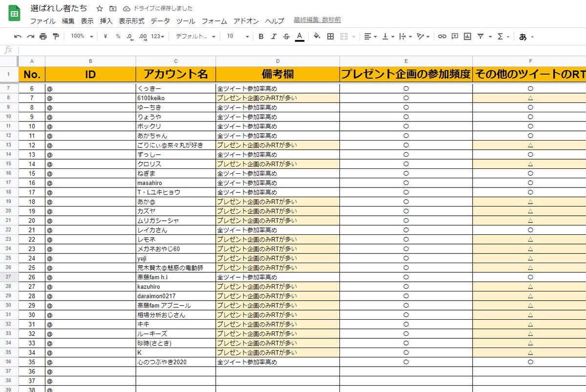The height and width of the screenshot is (392, 586).
Task: Open the fill color picker
Action: [316, 36]
